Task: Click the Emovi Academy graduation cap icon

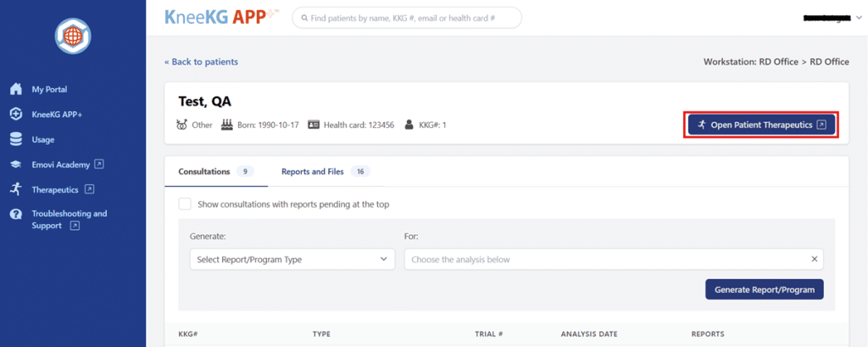Action: [16, 164]
